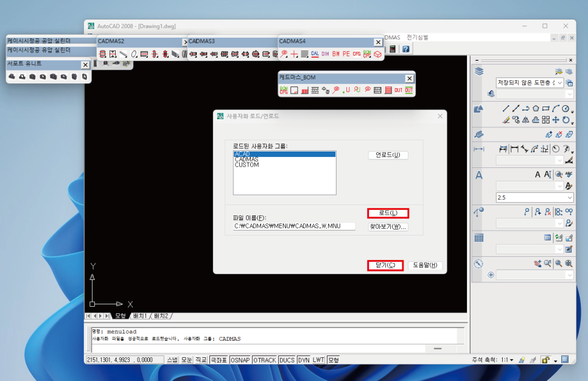Image resolution: width=588 pixels, height=381 pixels.
Task: Toggle 모형 model/paper space button in status bar
Action: click(334, 360)
